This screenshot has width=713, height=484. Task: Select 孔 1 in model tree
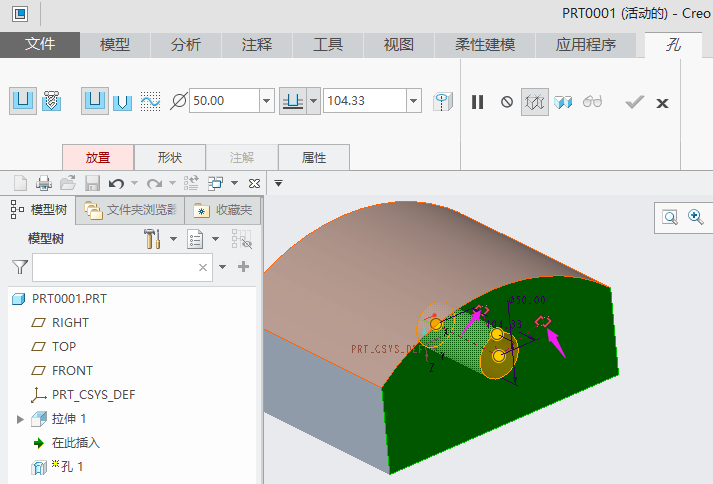pyautogui.click(x=58, y=467)
